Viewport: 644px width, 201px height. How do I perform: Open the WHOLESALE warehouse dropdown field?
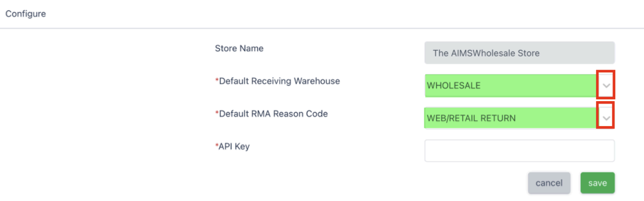coord(510,86)
